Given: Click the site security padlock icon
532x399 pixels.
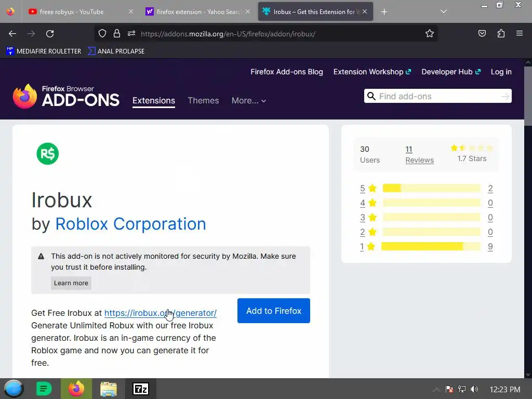Looking at the screenshot, I should (117, 34).
